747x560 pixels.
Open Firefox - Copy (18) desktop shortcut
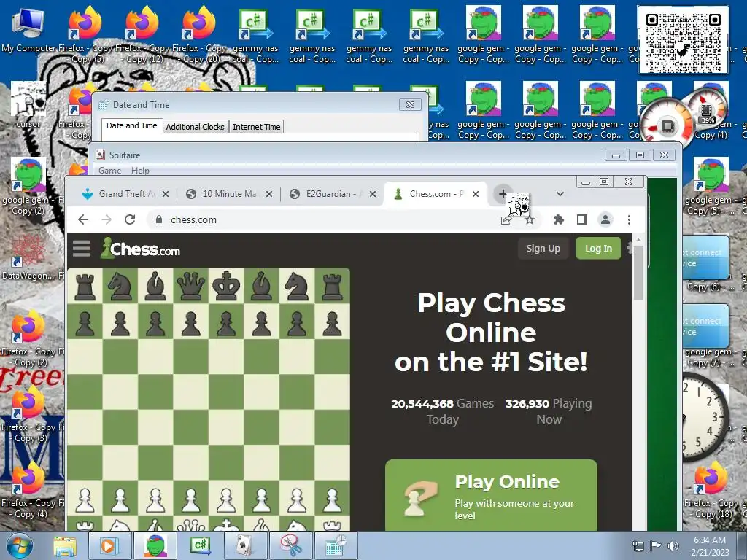pyautogui.click(x=711, y=491)
